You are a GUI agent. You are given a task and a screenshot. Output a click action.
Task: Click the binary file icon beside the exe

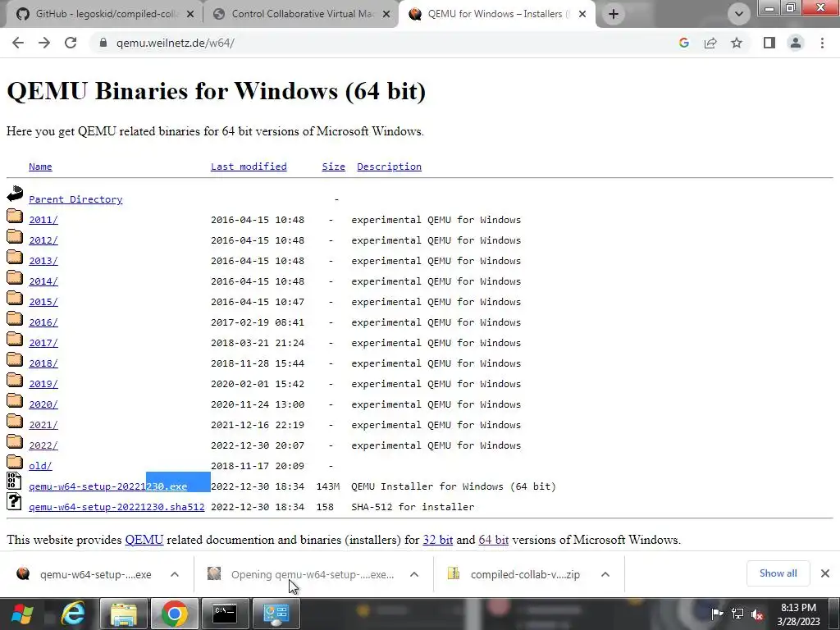coord(15,481)
